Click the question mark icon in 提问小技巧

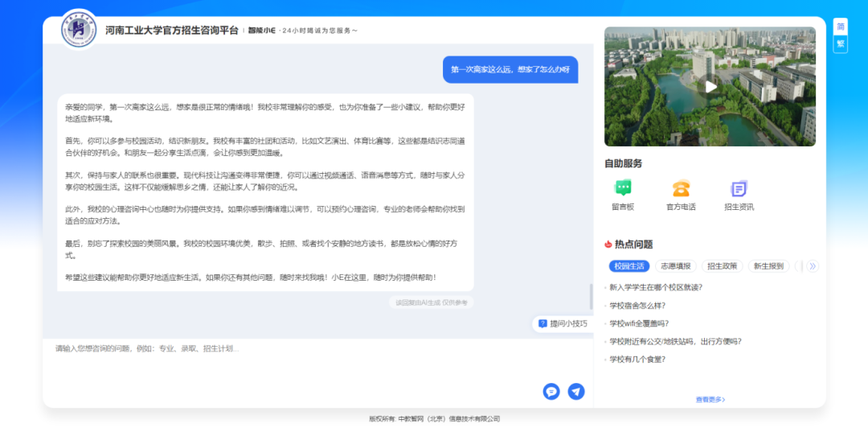point(542,323)
